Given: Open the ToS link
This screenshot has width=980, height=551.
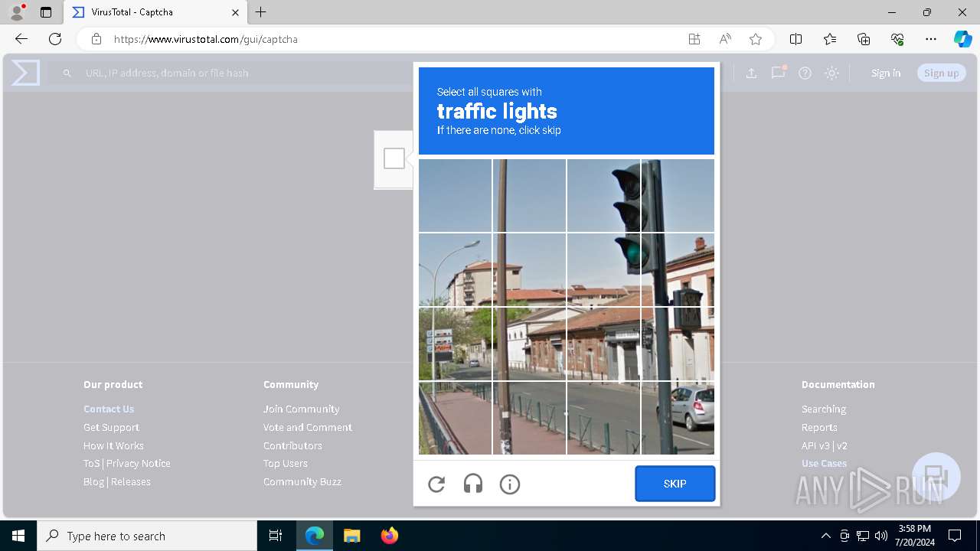Looking at the screenshot, I should click(x=91, y=463).
